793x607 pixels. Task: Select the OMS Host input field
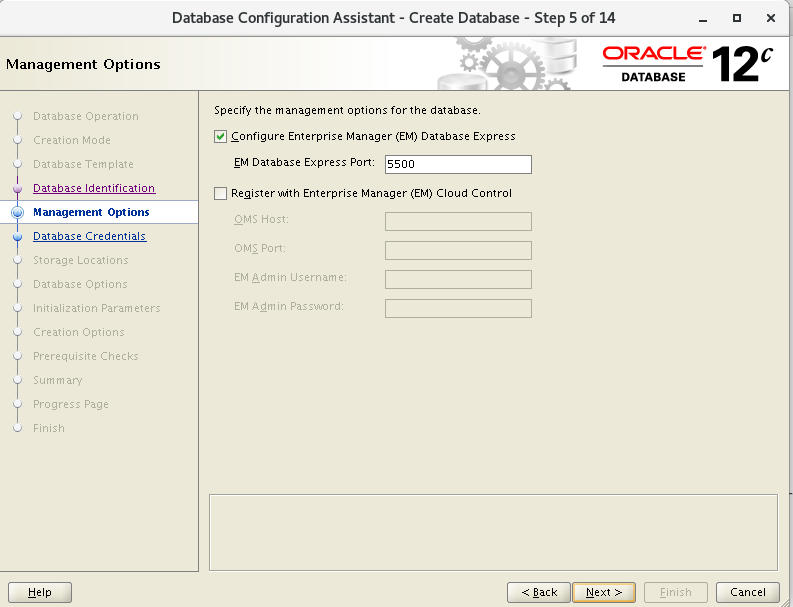458,222
